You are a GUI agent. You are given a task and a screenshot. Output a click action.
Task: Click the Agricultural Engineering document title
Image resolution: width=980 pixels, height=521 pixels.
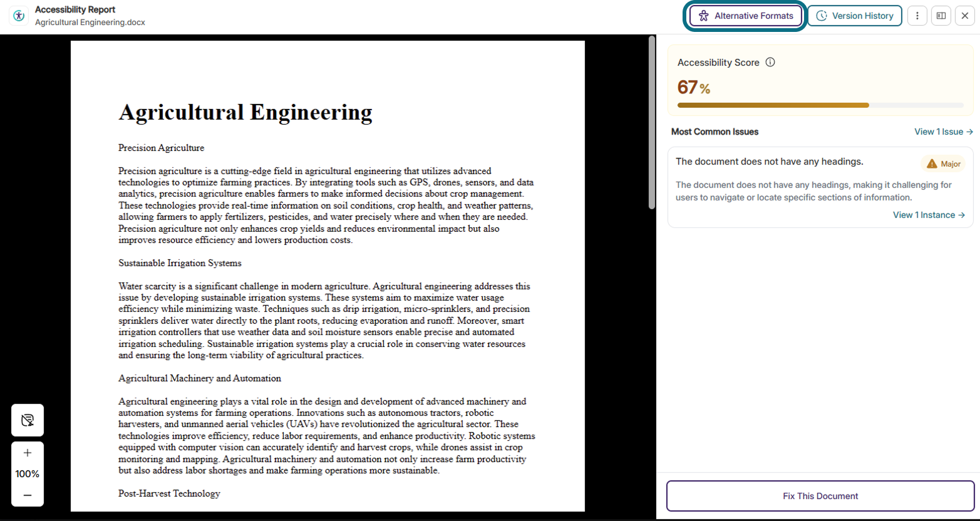tap(245, 112)
